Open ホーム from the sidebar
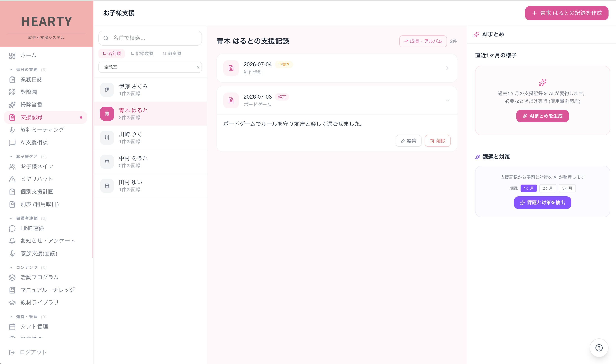 coord(45,55)
